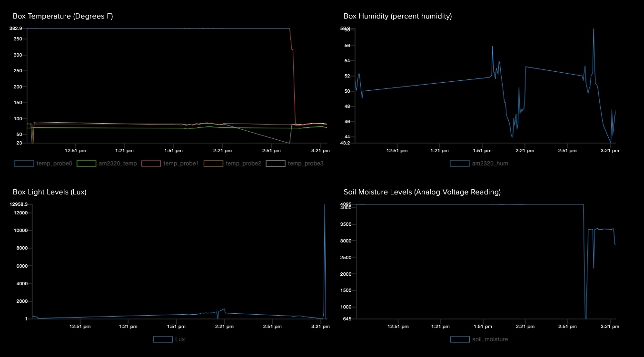Viewport: 644px width, 357px height.
Task: Click the am2320_temp legend label
Action: (118, 164)
